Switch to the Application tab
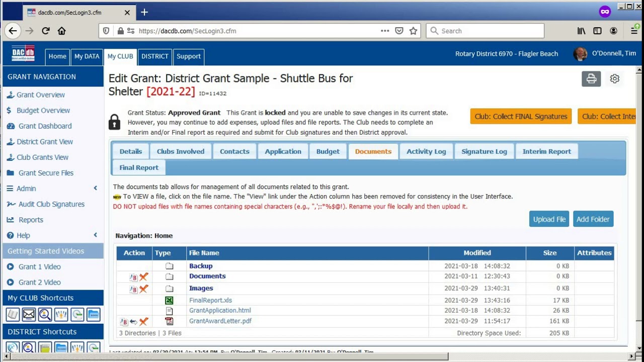644x362 pixels. 283,151
